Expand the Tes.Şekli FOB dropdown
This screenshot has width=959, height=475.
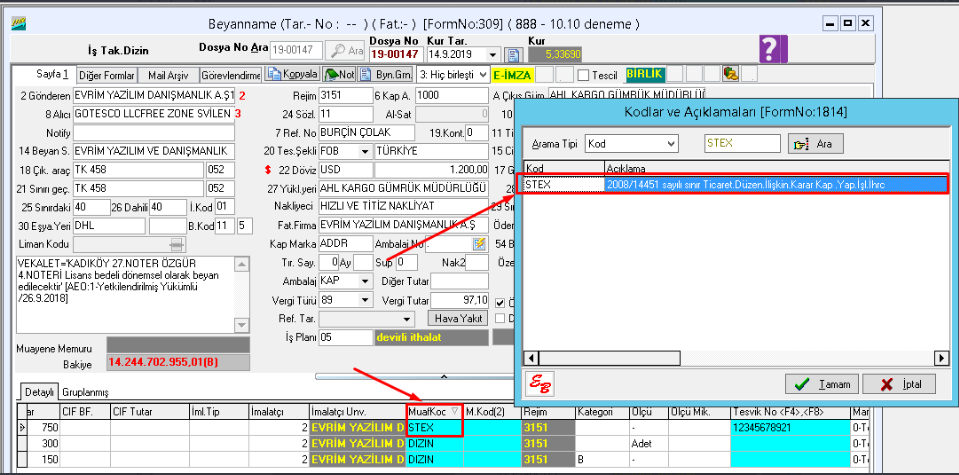coord(365,152)
